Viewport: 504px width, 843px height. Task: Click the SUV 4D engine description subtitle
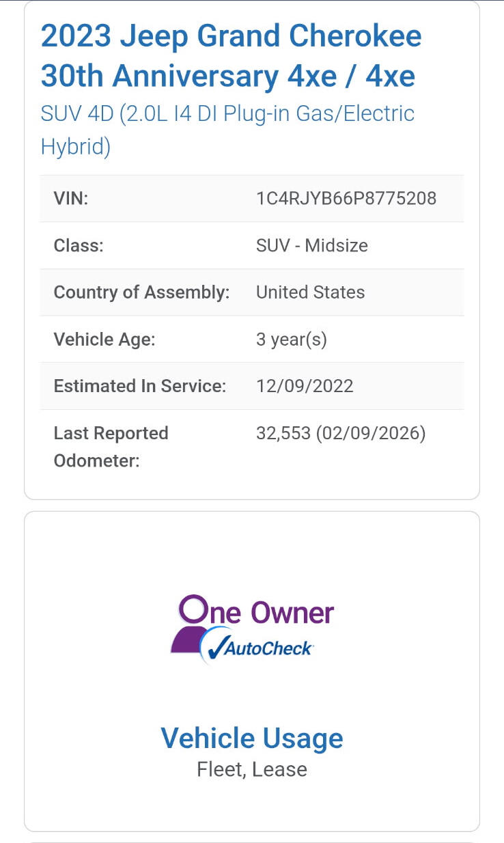(227, 130)
